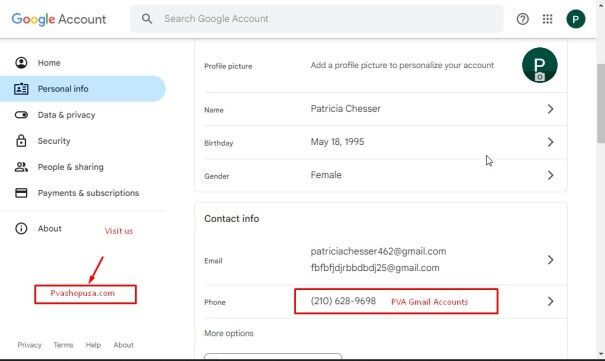Focus the Search Google Account field
The width and height of the screenshot is (605, 361).
tap(317, 19)
